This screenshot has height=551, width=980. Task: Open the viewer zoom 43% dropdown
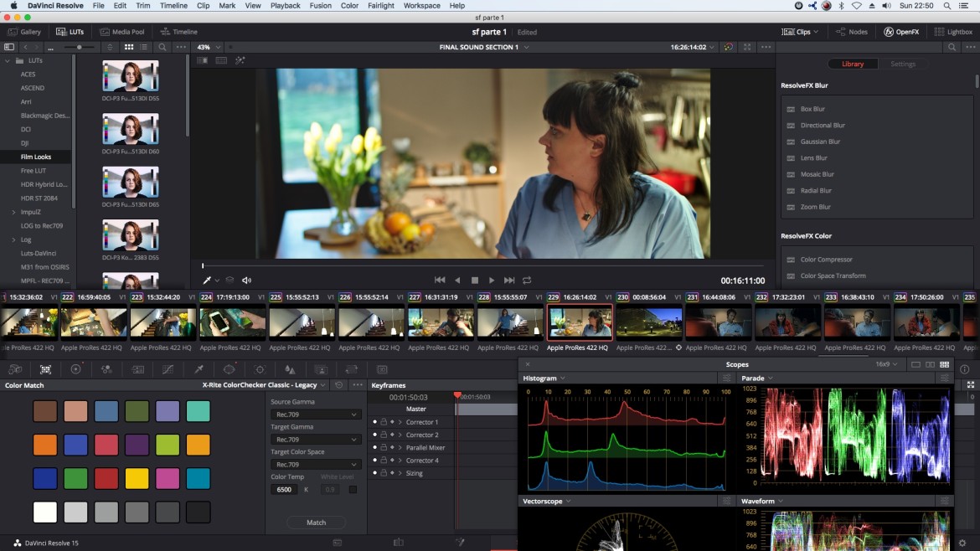pyautogui.click(x=209, y=47)
